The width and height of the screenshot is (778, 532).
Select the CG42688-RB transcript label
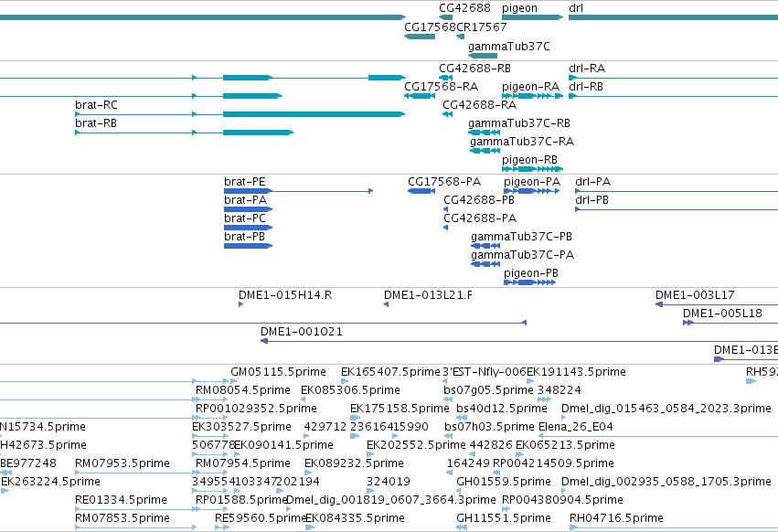point(474,68)
